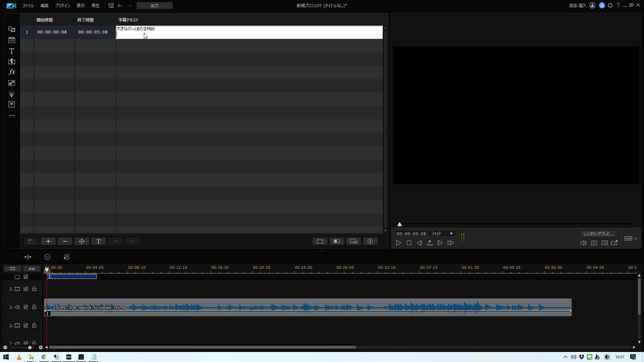
Task: Disable audio track 3 checkbox
Action: pyautogui.click(x=26, y=307)
